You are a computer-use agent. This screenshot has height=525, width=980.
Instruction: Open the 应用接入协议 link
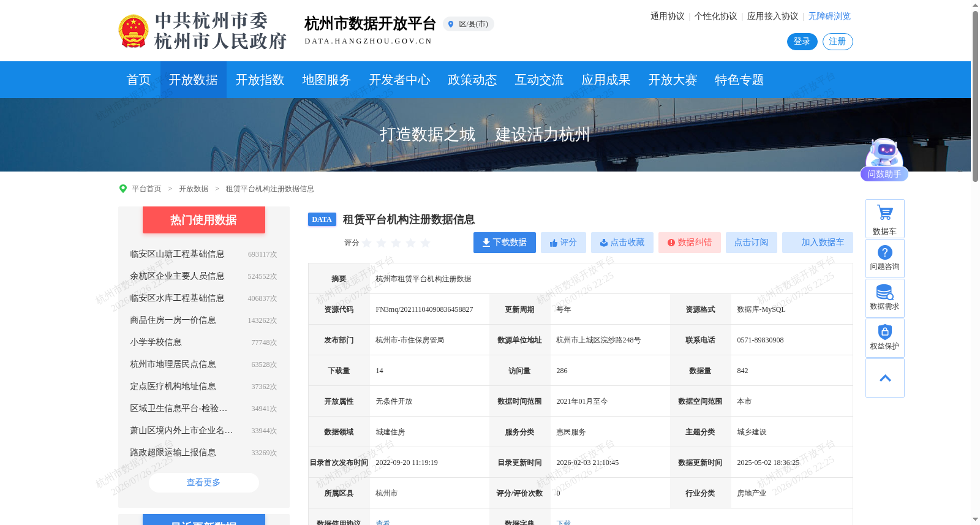click(772, 17)
